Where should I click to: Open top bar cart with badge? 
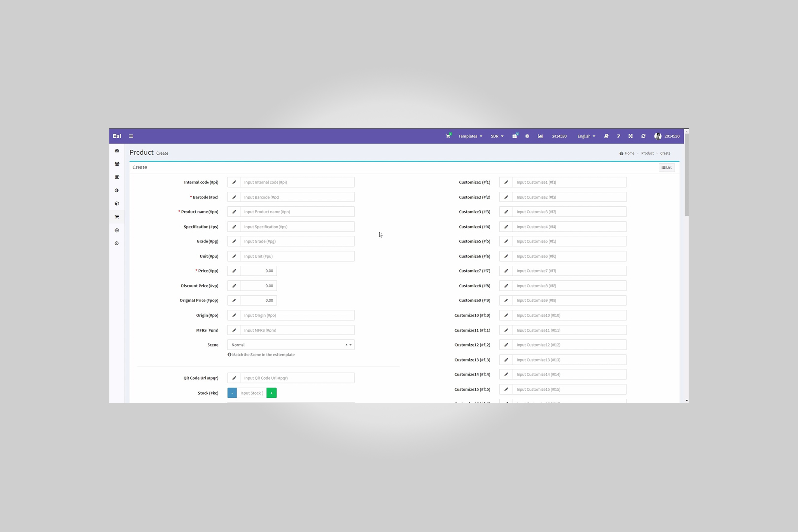tap(448, 136)
